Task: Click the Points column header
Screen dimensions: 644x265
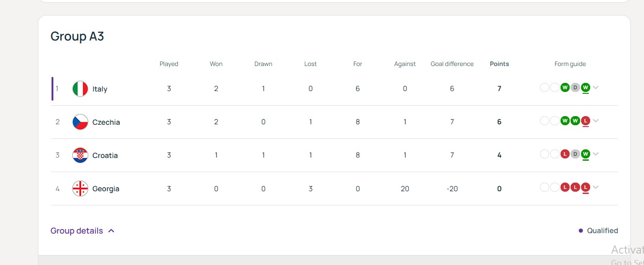Action: [x=499, y=64]
